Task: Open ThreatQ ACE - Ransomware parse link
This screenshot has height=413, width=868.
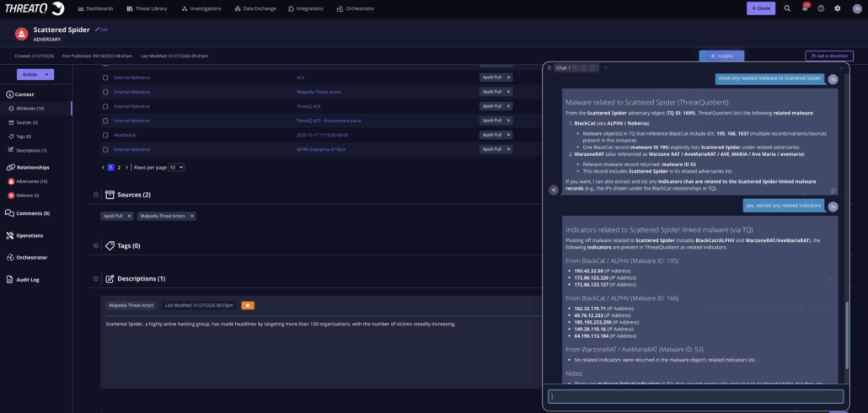Action: (329, 121)
